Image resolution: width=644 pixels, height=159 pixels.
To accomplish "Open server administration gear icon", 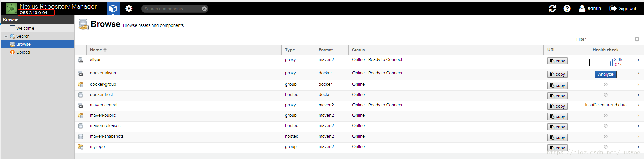I will click(x=129, y=9).
